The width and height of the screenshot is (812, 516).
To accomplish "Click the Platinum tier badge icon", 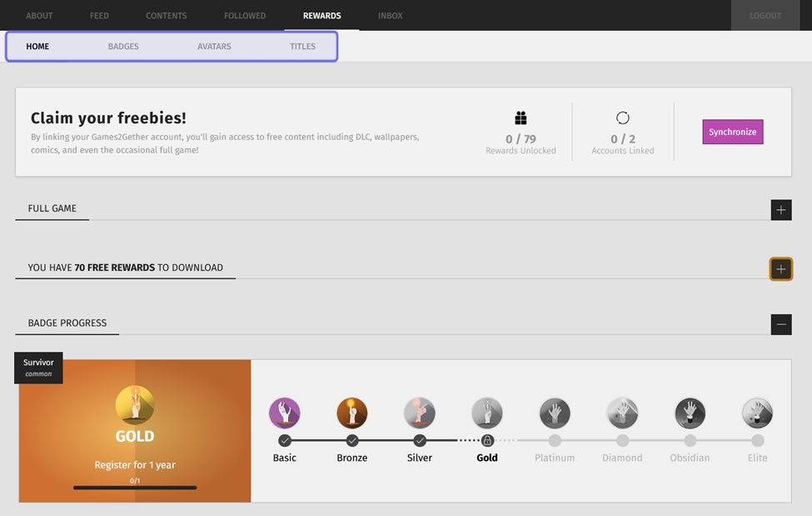I will click(x=555, y=413).
